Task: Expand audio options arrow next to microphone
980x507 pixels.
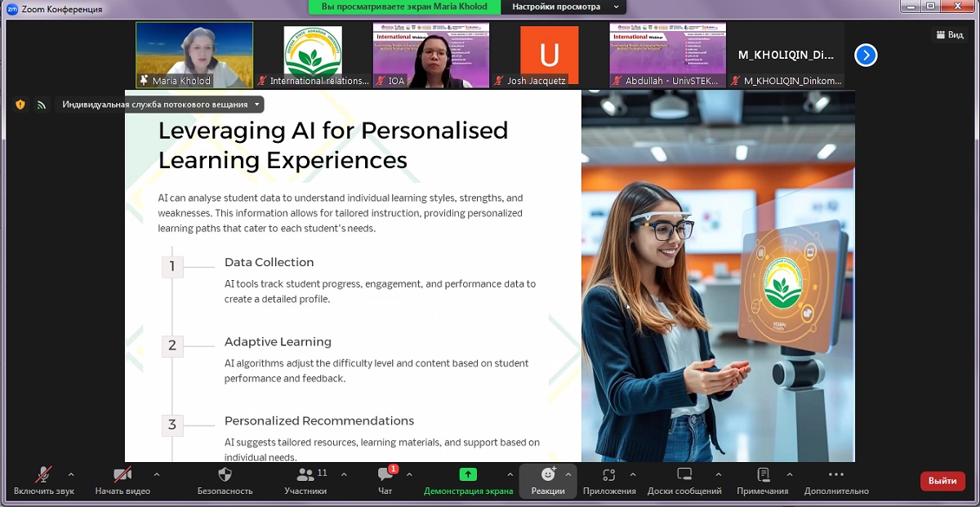Action: pyautogui.click(x=71, y=474)
